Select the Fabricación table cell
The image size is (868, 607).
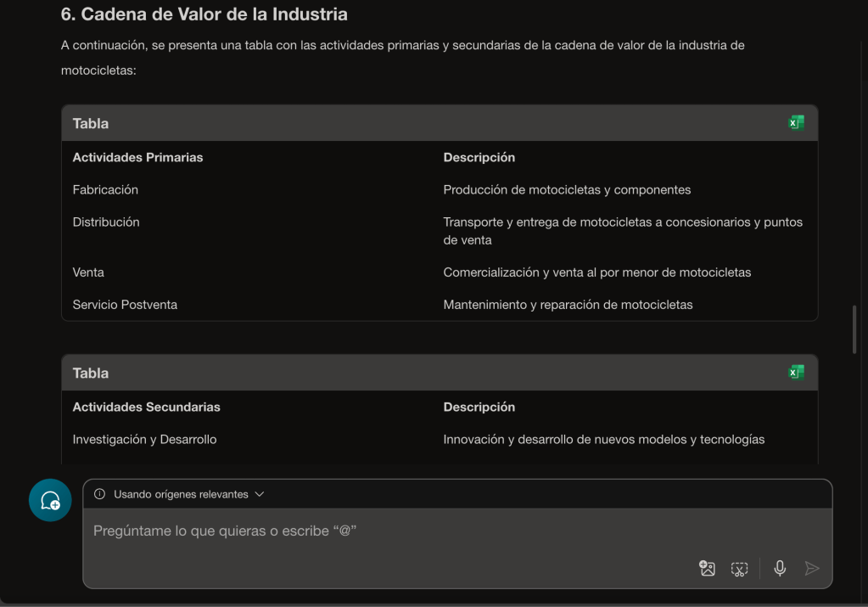click(x=105, y=189)
